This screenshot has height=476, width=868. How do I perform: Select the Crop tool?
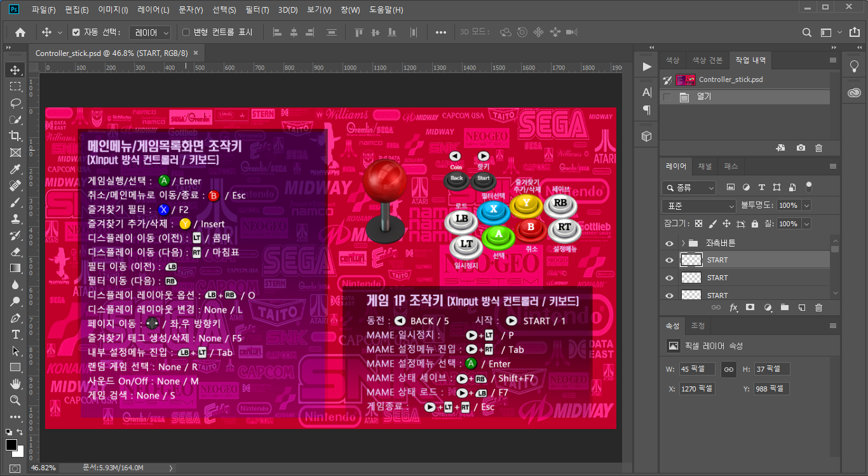[x=15, y=136]
